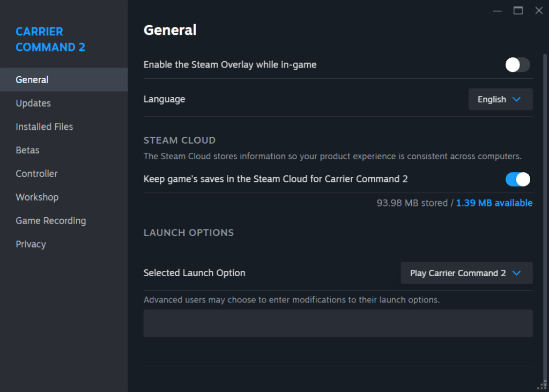Click the launch options text field

point(338,323)
